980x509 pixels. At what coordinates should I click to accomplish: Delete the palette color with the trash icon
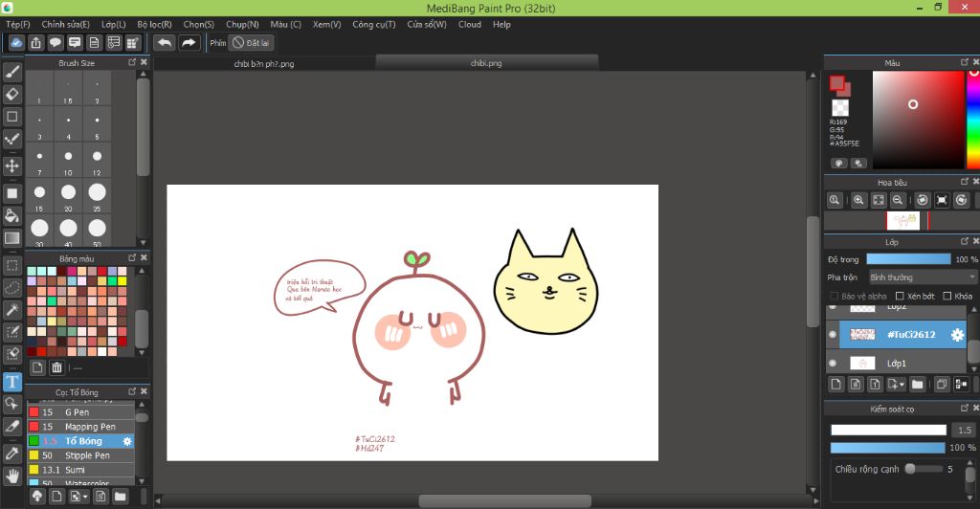coord(56,367)
